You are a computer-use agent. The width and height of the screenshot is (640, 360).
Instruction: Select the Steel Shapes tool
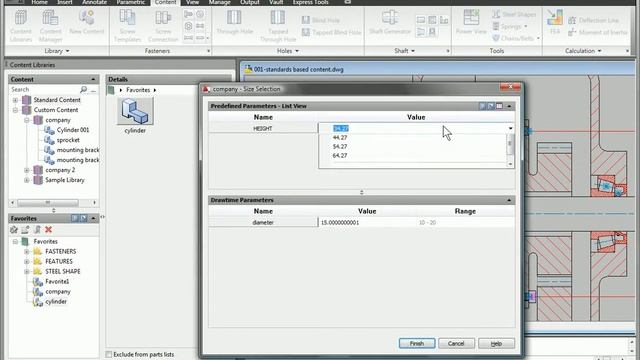(x=514, y=14)
